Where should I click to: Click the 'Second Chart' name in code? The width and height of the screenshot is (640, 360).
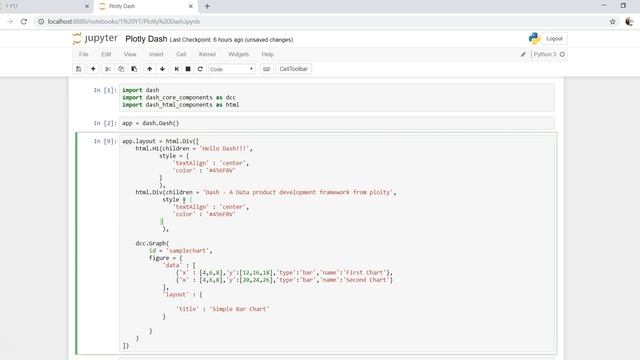tap(366, 280)
